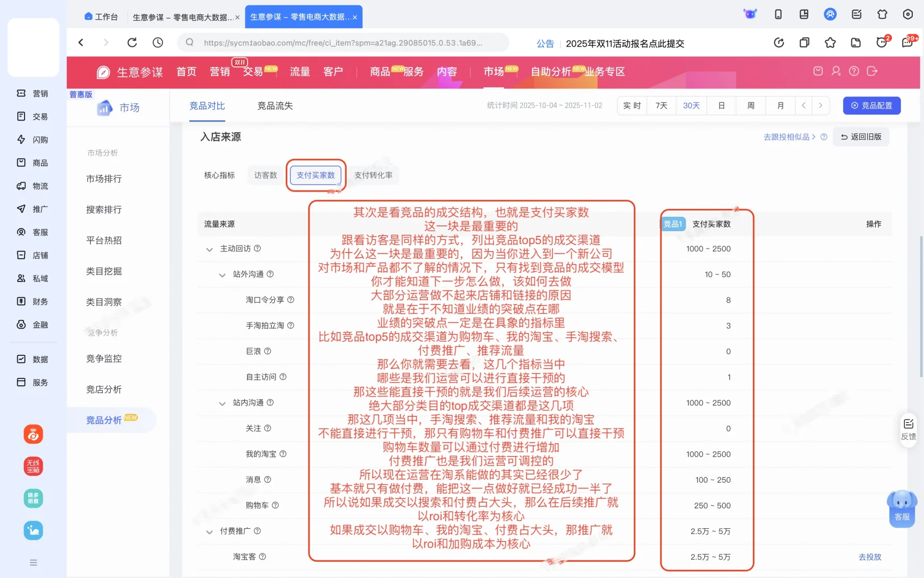Switch time range to 30天
The image size is (924, 578).
691,106
